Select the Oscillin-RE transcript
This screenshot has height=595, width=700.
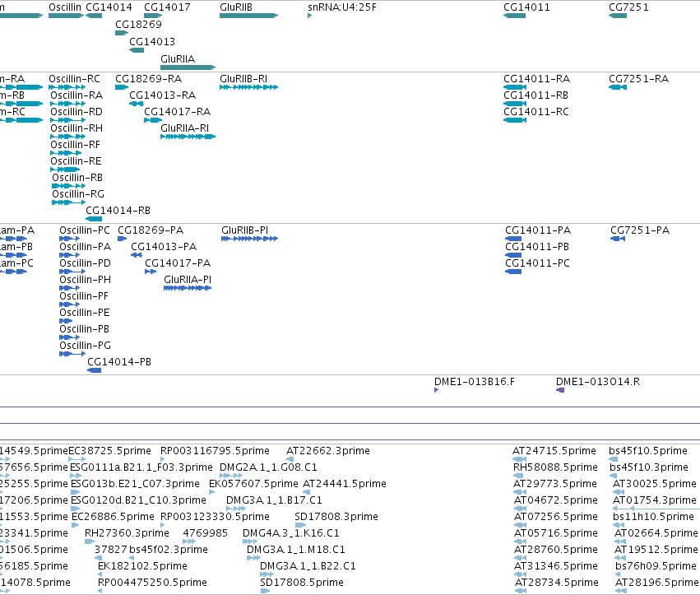(x=76, y=161)
